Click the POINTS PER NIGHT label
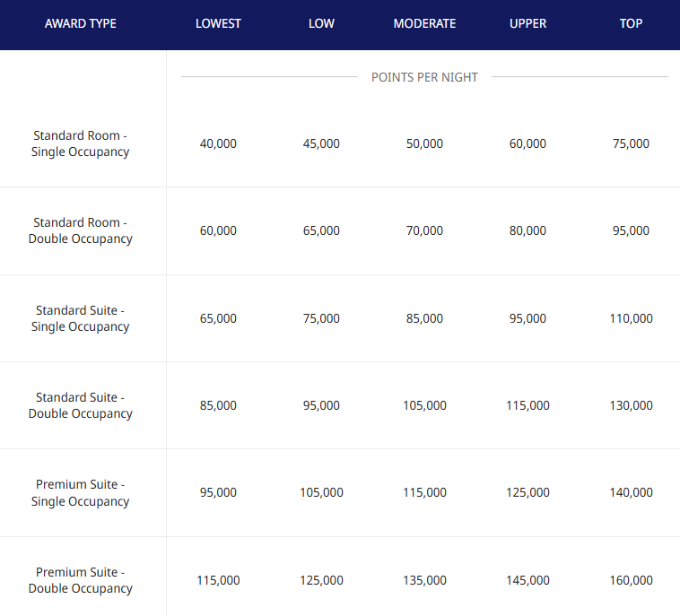This screenshot has width=680, height=616. coord(424,77)
